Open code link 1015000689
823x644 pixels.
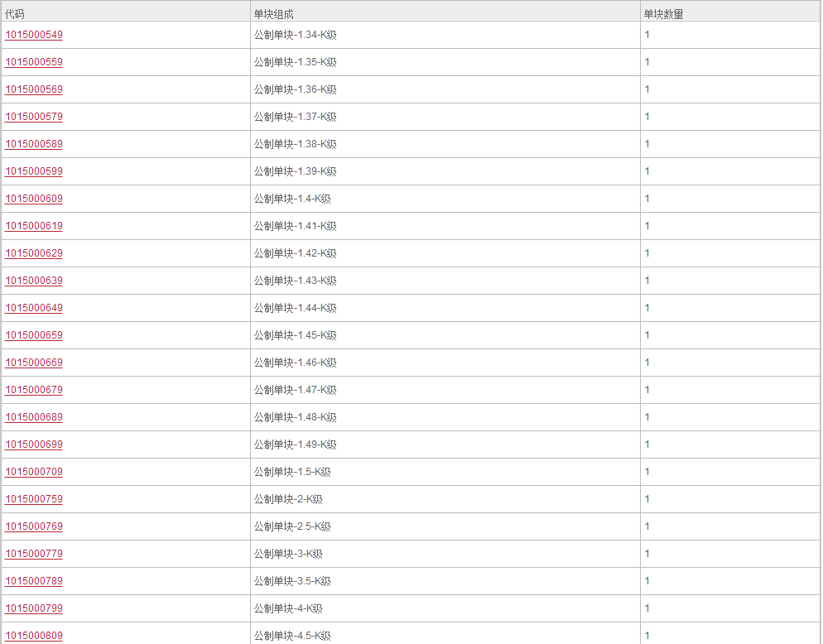click(x=34, y=416)
